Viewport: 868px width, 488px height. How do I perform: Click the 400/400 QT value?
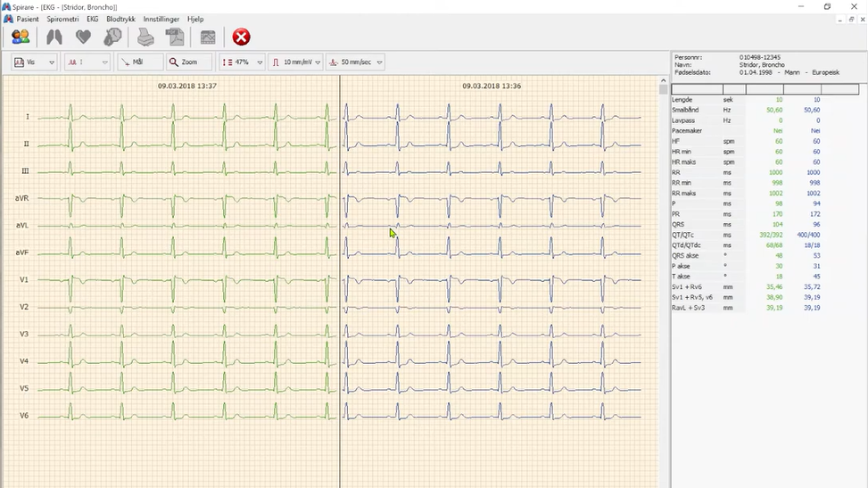click(808, 235)
